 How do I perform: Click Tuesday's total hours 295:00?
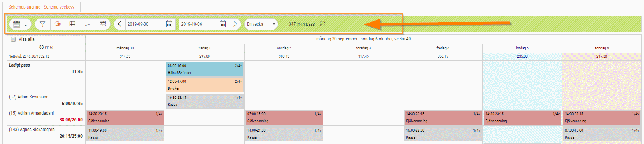[204, 56]
